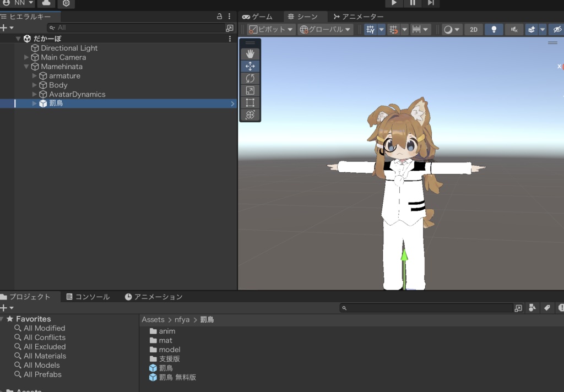Collapse the Mamehinata object
Screen dimensions: 564x392
click(26, 67)
